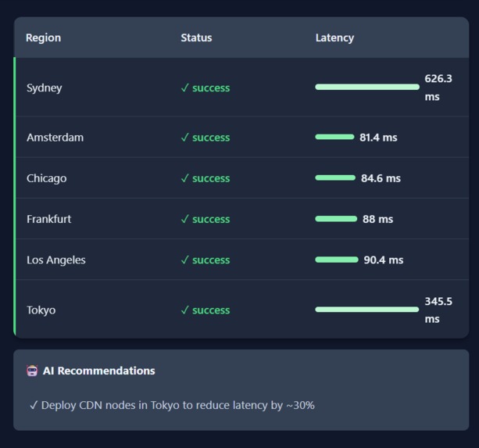Select the Chicago region cell

point(46,178)
